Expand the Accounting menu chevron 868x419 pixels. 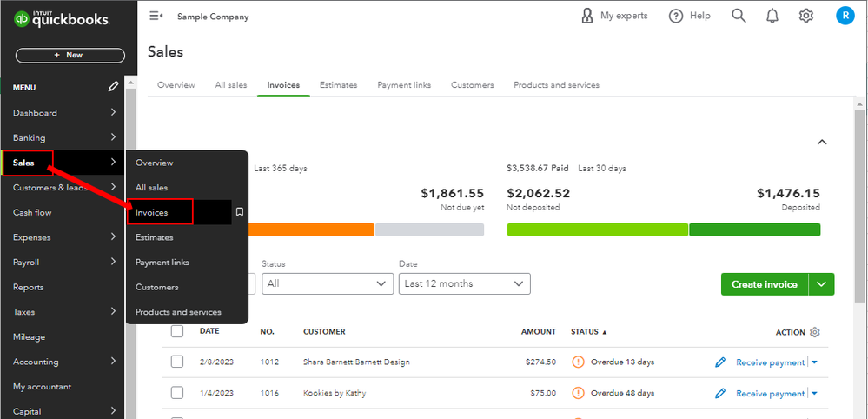click(x=113, y=362)
